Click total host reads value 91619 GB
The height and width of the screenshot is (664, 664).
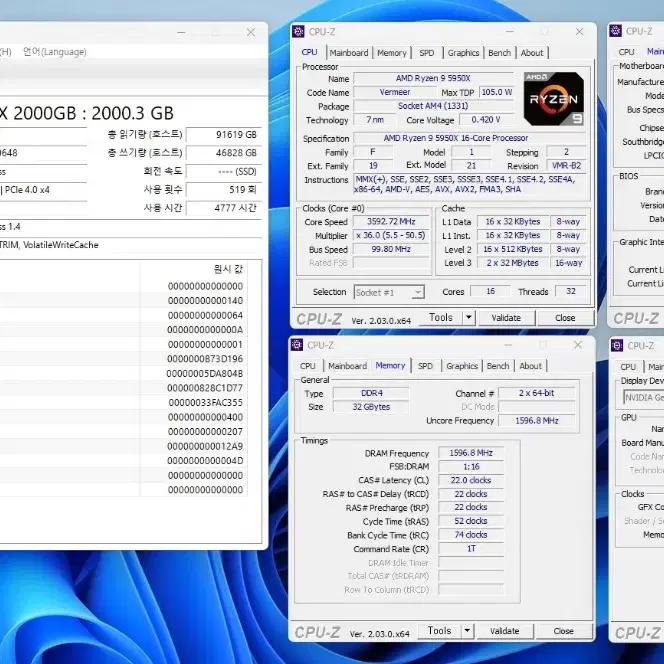pyautogui.click(x=224, y=135)
